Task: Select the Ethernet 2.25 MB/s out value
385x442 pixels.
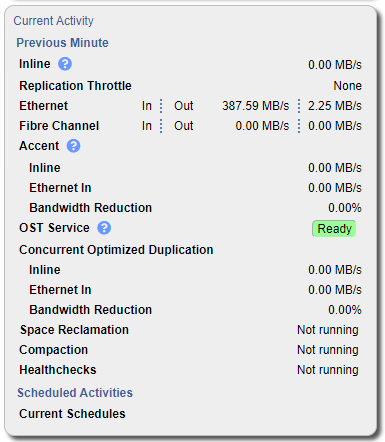Action: click(x=335, y=106)
